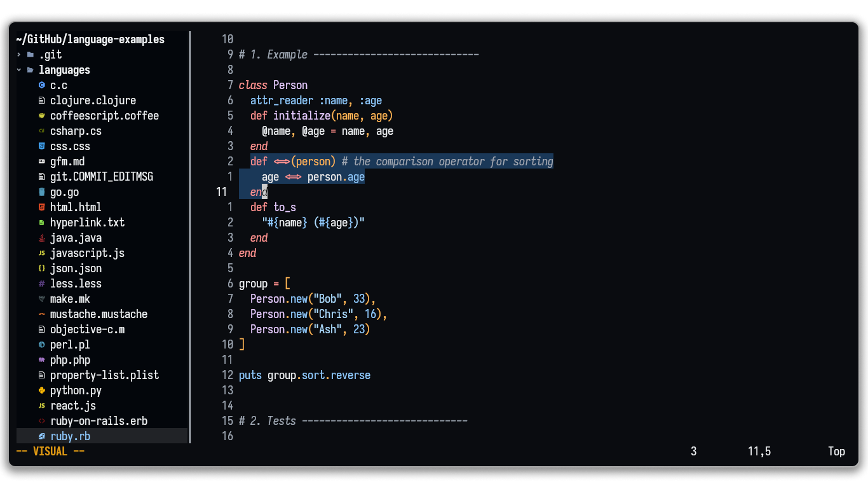Screen dimensions: 868x484
Task: Collapse the languages folder
Action: 18,69
